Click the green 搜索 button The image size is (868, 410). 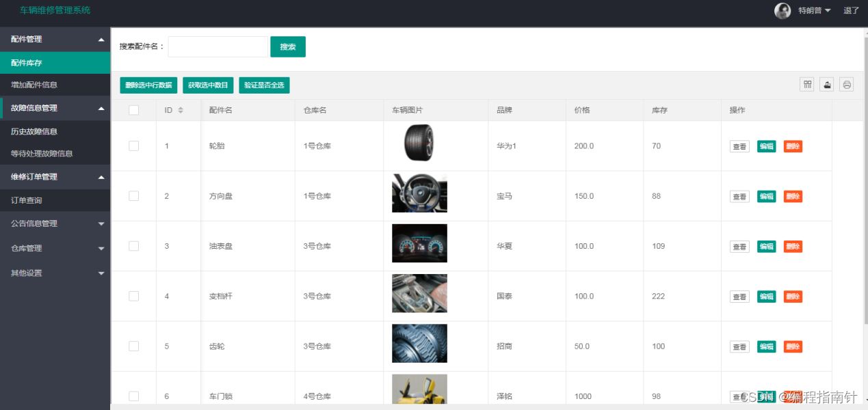pos(288,46)
